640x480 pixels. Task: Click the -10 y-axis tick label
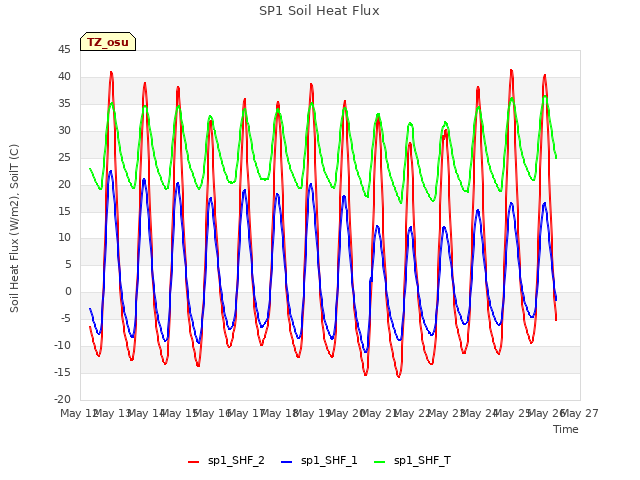[x=63, y=346]
